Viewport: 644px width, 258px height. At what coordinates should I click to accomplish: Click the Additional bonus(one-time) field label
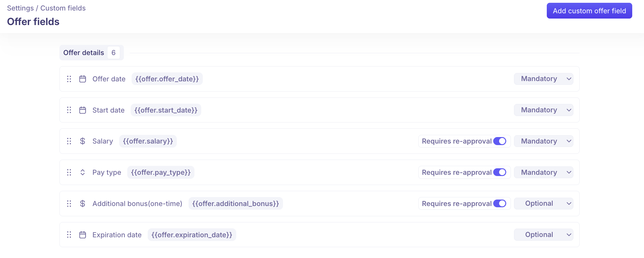click(137, 204)
